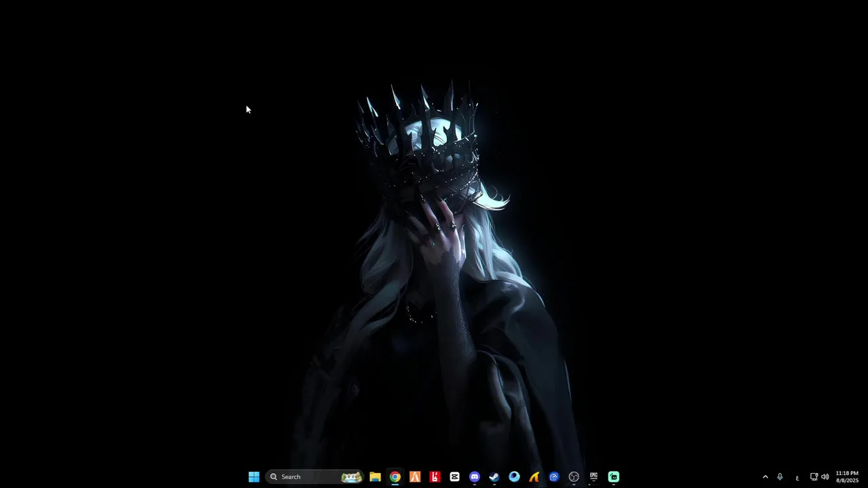The width and height of the screenshot is (868, 488).
Task: Switch to Google Chrome in taskbar
Action: click(395, 476)
